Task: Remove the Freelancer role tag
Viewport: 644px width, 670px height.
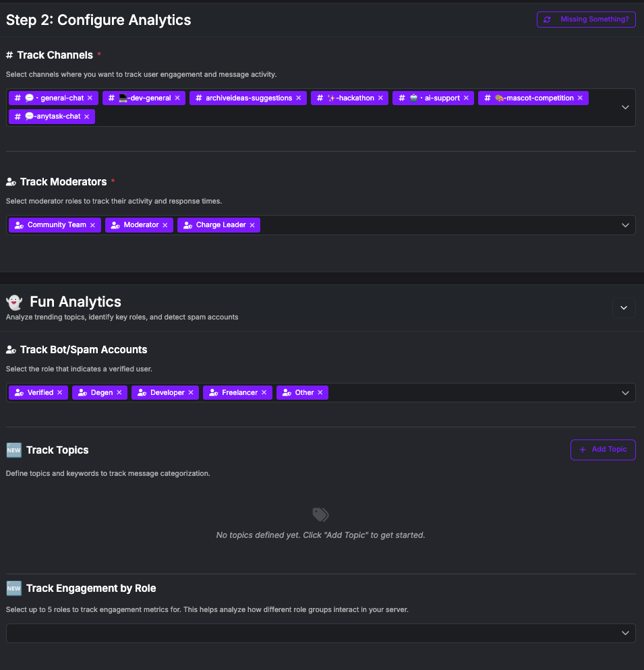Action: 264,392
